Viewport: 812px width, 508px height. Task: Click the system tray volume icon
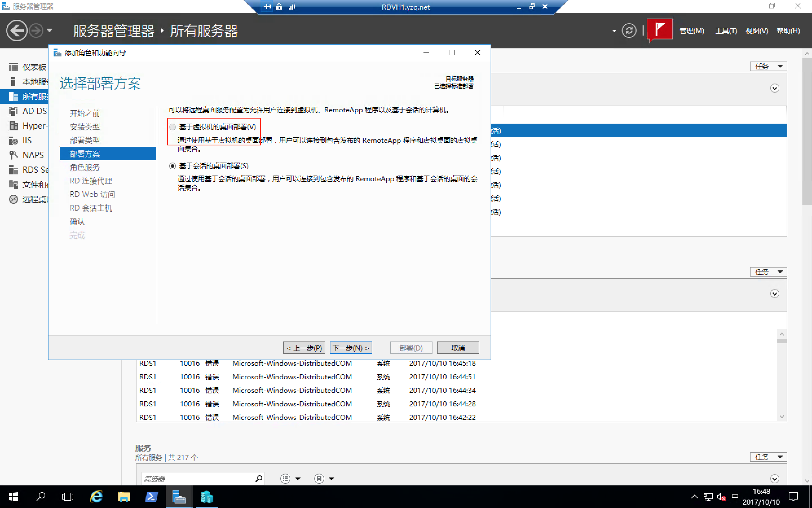721,497
